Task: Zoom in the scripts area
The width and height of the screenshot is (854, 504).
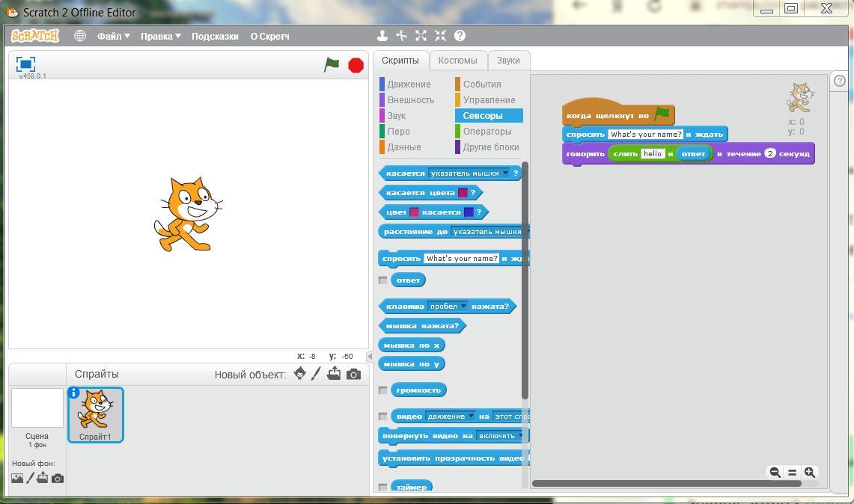Action: [810, 473]
